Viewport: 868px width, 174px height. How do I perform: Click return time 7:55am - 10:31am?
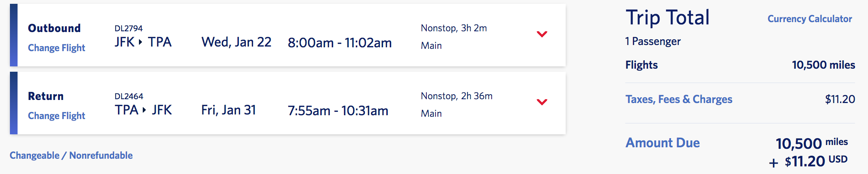(x=338, y=111)
